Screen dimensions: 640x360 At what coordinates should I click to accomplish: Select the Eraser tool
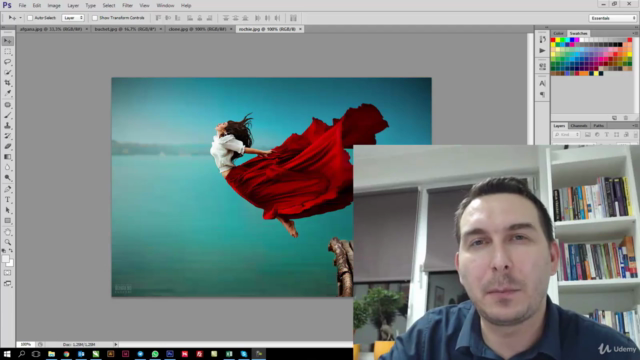(x=8, y=146)
